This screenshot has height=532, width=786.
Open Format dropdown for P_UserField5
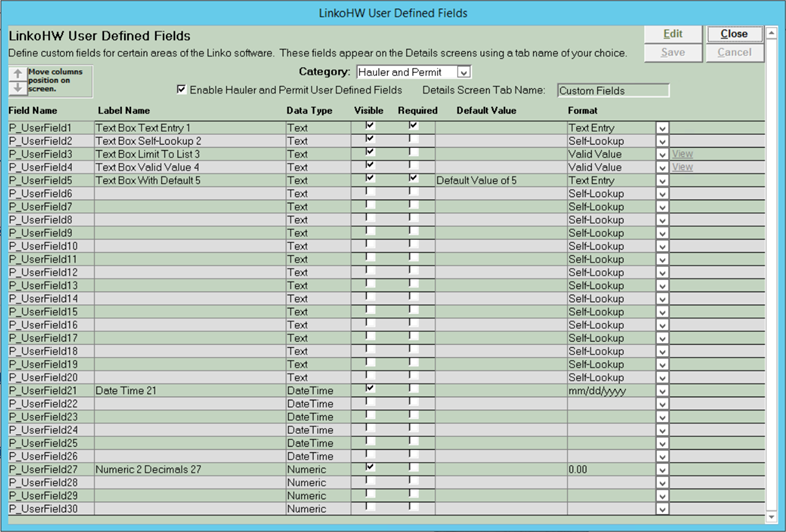point(662,181)
